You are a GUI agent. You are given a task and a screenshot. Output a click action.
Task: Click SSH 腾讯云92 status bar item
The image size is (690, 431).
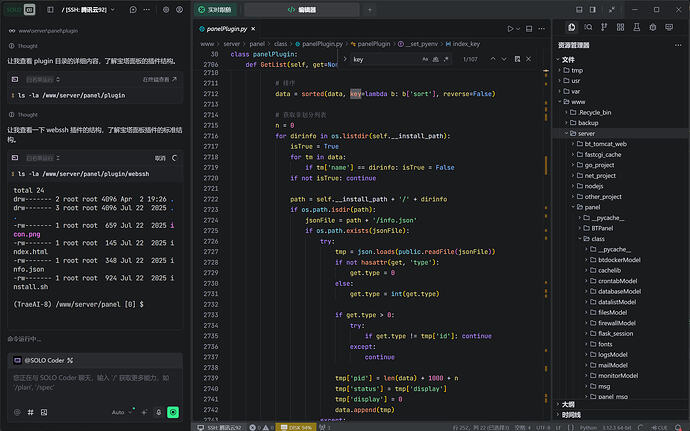coord(220,427)
